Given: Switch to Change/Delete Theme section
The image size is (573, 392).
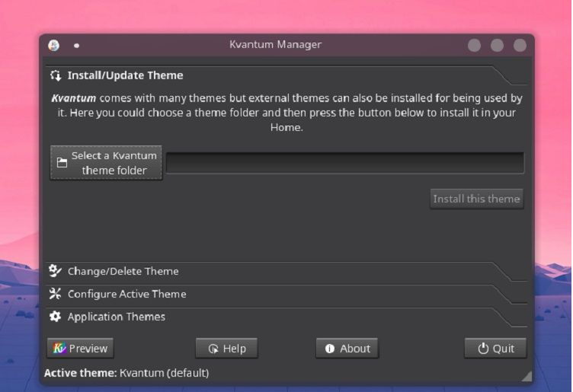Looking at the screenshot, I should point(286,271).
